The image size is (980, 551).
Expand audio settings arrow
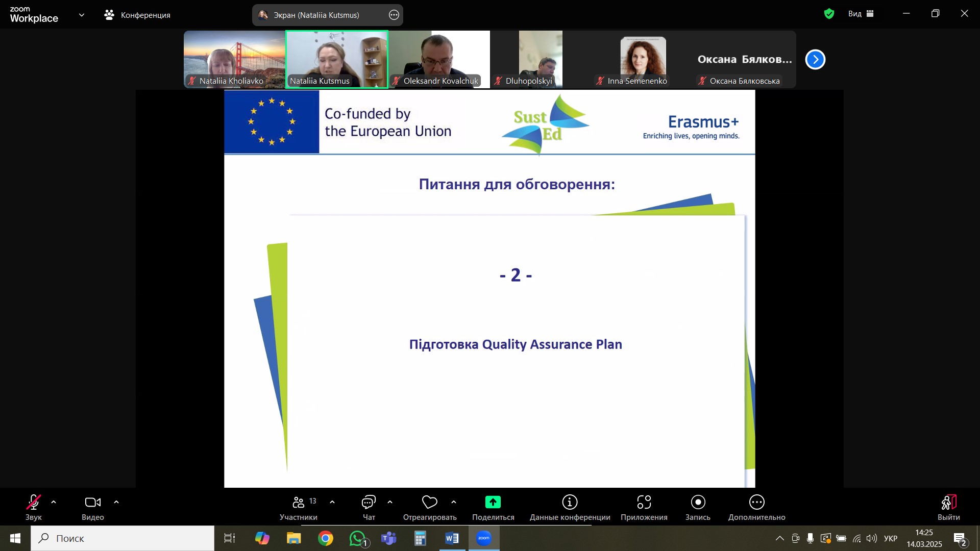(x=54, y=503)
